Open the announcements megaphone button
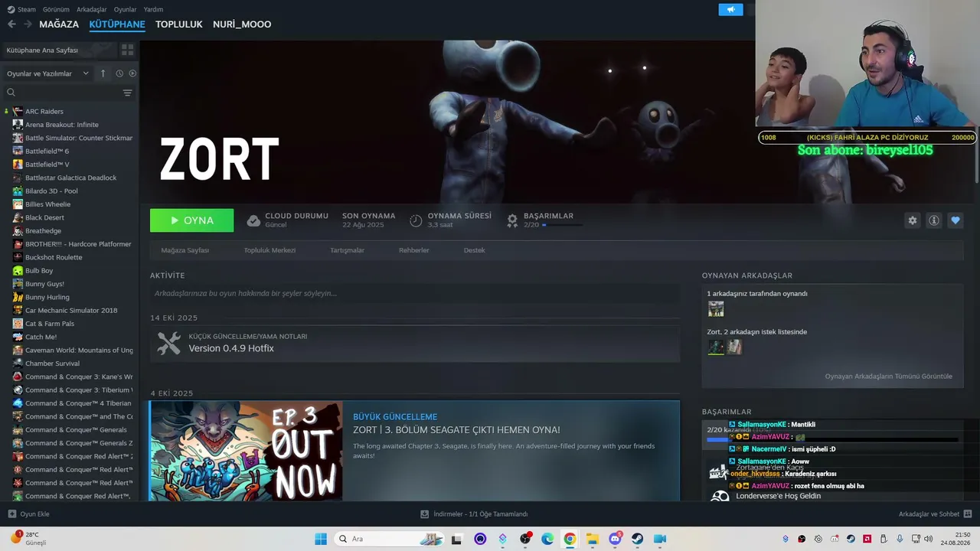The image size is (980, 551). 730,9
